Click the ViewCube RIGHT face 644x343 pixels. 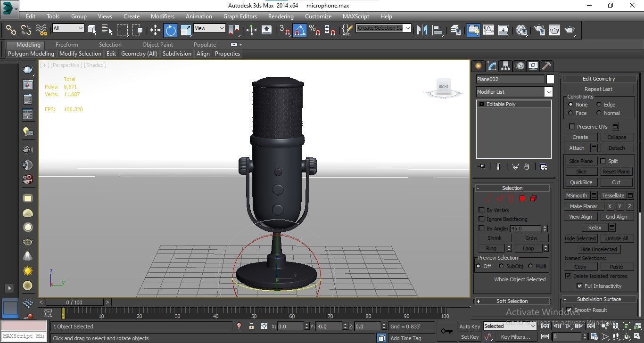tap(444, 86)
